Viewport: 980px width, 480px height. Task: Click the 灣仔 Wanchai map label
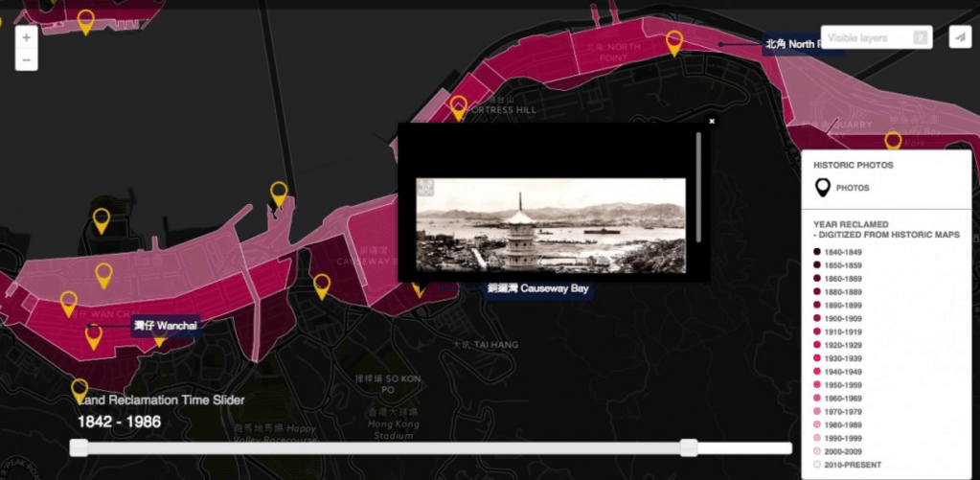(164, 325)
